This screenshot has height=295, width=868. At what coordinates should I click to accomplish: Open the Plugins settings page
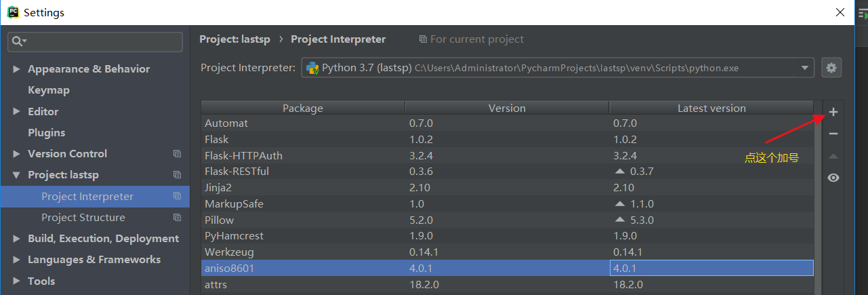point(47,133)
